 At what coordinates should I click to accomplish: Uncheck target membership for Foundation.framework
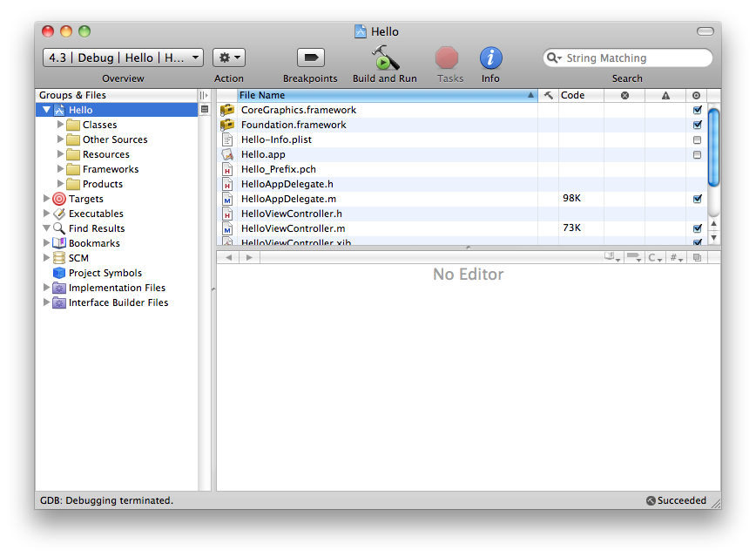(x=697, y=125)
